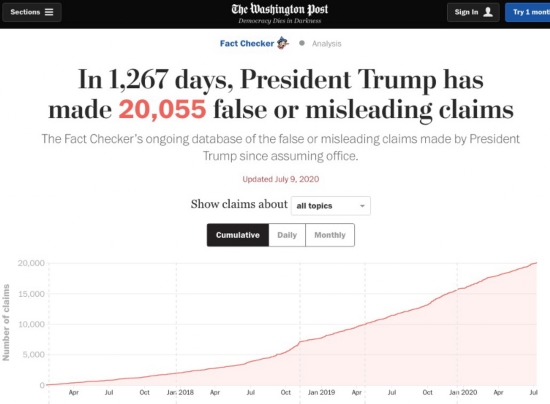The width and height of the screenshot is (550, 404).
Task: Click the Updated July 9, 2020 date text
Action: point(281,179)
